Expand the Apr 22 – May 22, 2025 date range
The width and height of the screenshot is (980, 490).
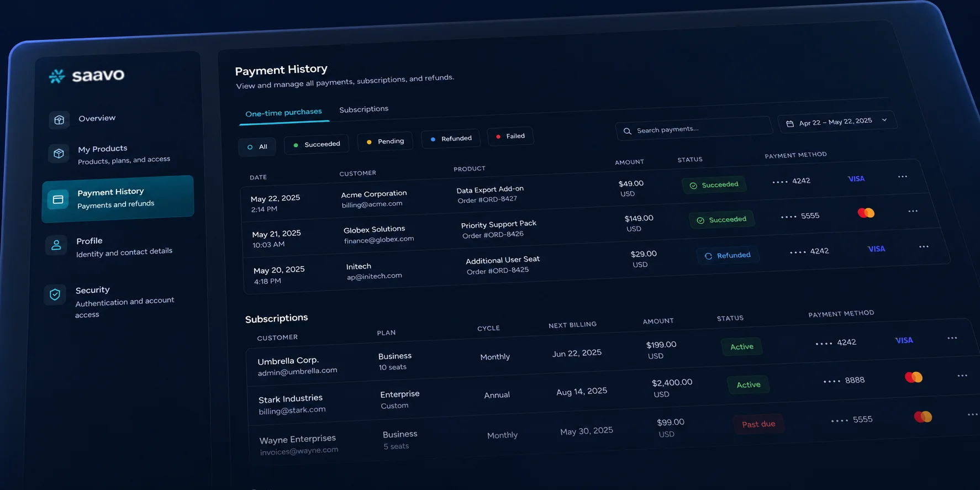click(x=837, y=122)
